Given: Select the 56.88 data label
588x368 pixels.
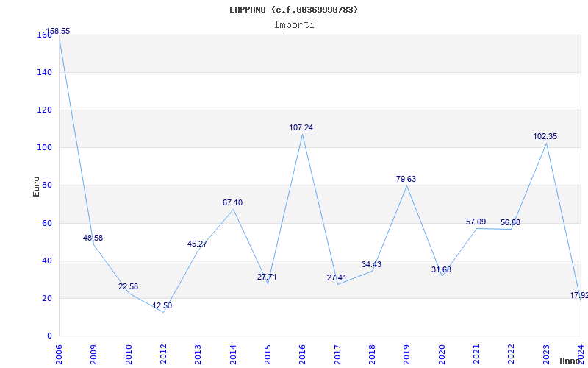Looking at the screenshot, I should 510,223.
